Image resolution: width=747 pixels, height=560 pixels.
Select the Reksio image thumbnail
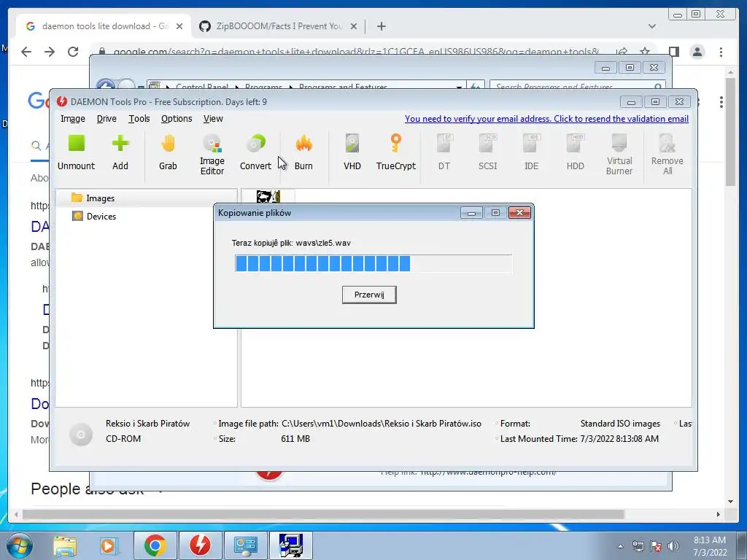(268, 196)
